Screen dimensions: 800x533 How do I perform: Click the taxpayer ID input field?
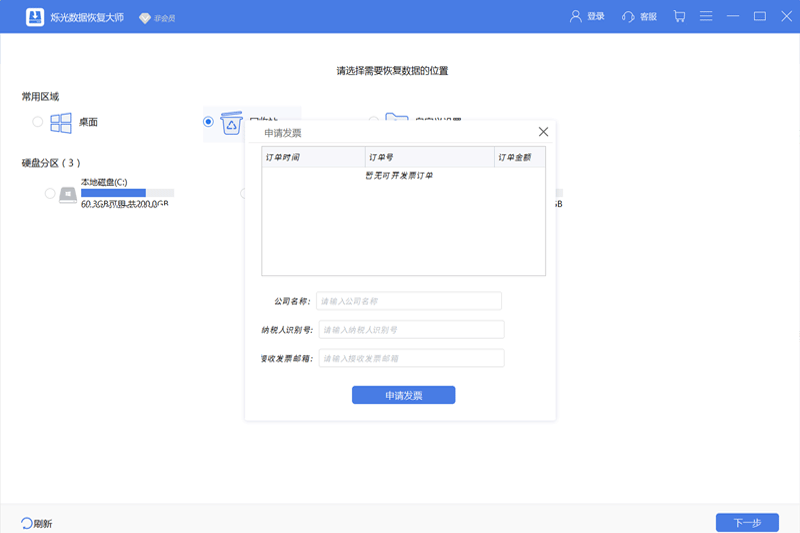tap(411, 329)
